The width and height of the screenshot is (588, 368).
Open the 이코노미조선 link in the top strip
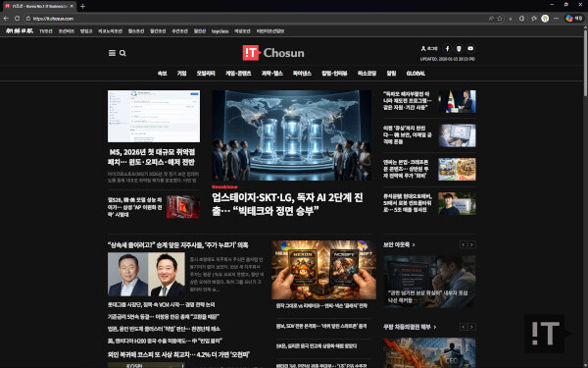[x=110, y=31]
